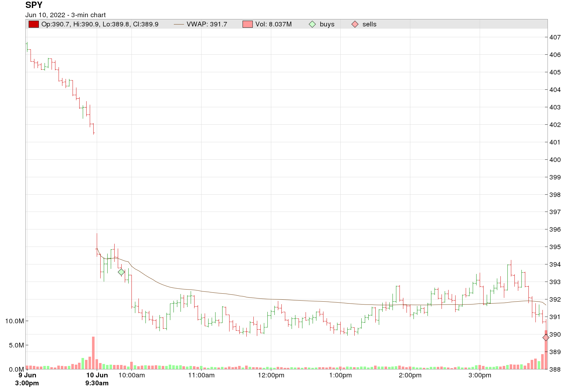Image resolution: width=573 pixels, height=392 pixels.
Task: Click the pink volume legend swatch
Action: click(247, 24)
